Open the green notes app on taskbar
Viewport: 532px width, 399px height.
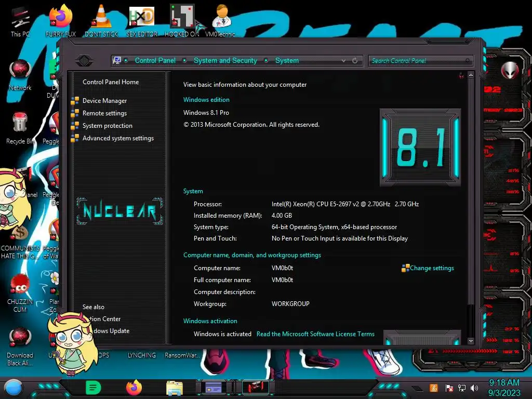click(94, 388)
